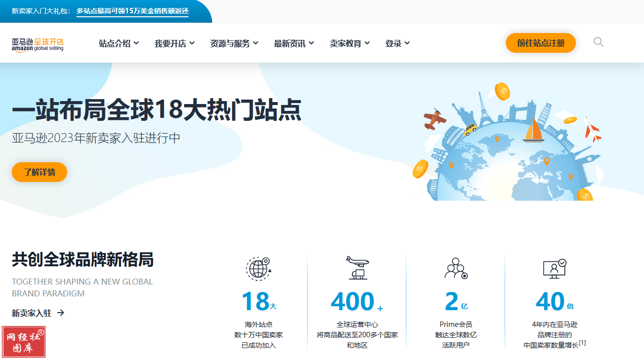Open the 站点介绍 menu
The height and width of the screenshot is (358, 644).
119,43
